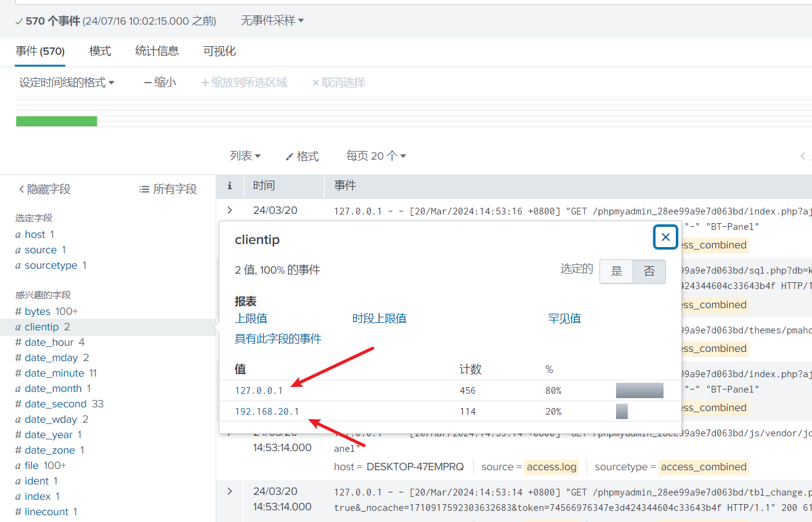
Task: Switch to the Statistics (统计信息) tab
Action: point(157,51)
